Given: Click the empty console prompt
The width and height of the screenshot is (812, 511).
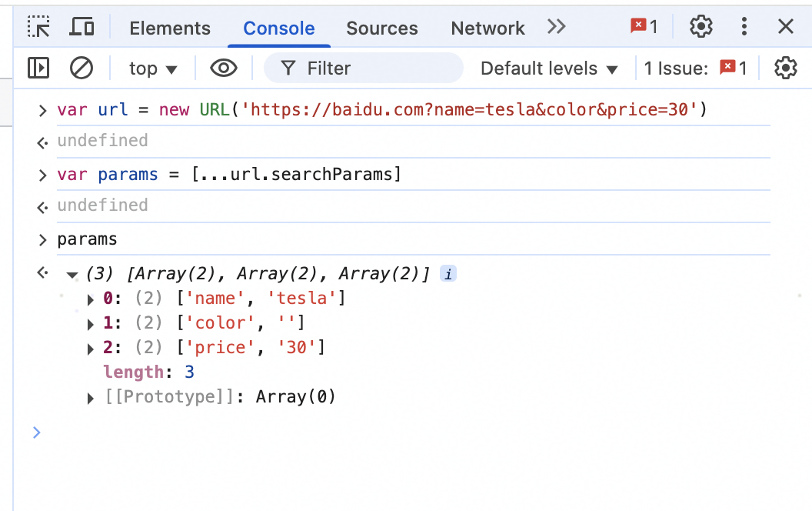Looking at the screenshot, I should click(404, 433).
